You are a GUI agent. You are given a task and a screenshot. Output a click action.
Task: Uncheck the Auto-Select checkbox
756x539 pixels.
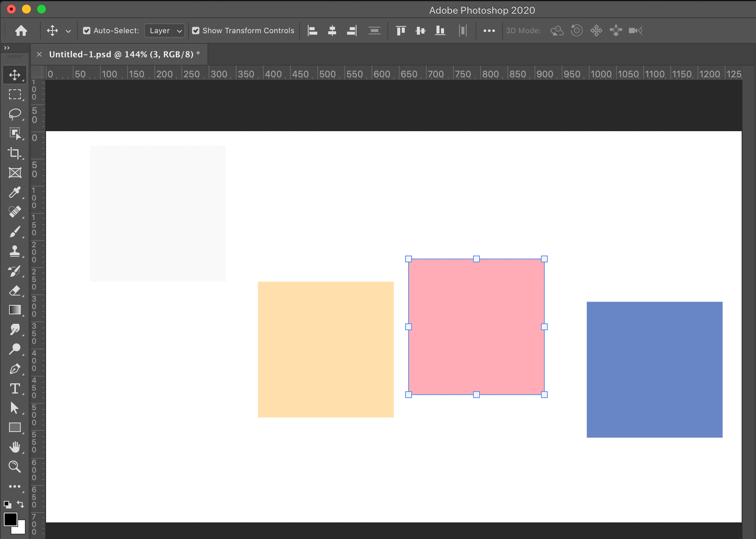tap(87, 31)
